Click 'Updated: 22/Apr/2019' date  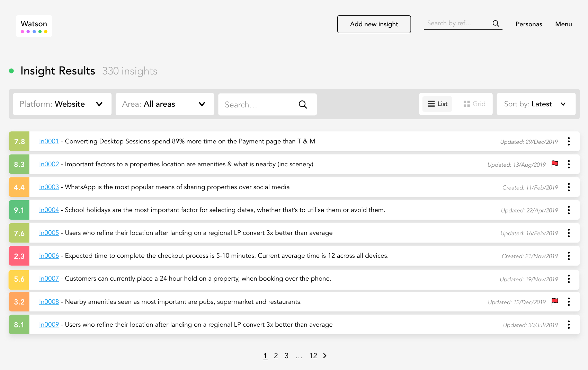pos(529,210)
